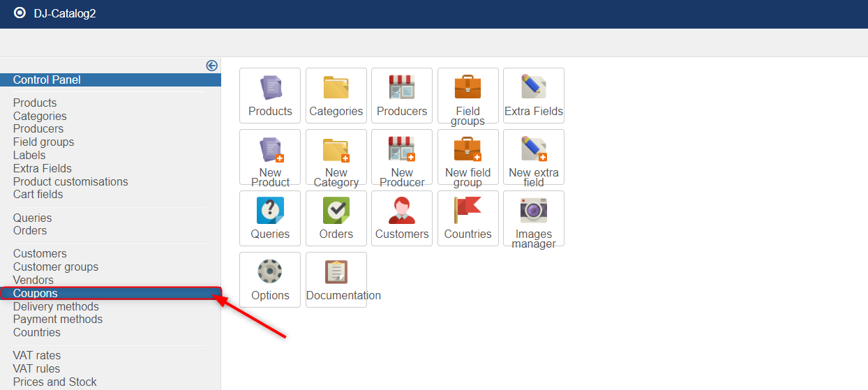Open Extra Fields in the sidebar
868x390 pixels.
coord(43,168)
